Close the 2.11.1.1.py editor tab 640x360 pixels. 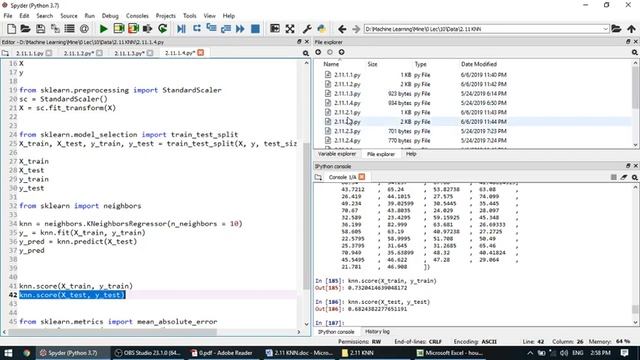[x=49, y=53]
